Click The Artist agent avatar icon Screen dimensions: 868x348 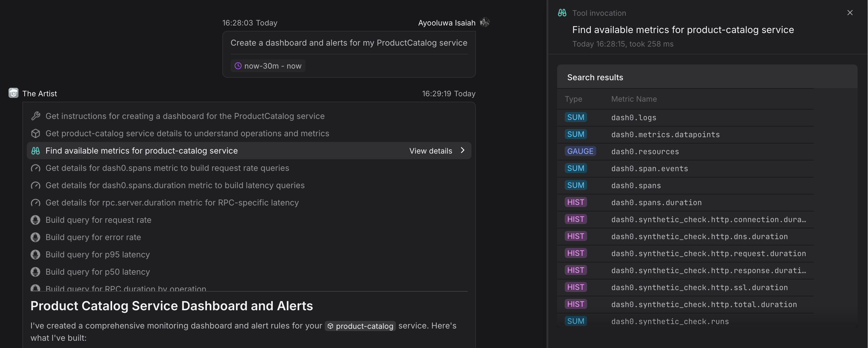(14, 93)
